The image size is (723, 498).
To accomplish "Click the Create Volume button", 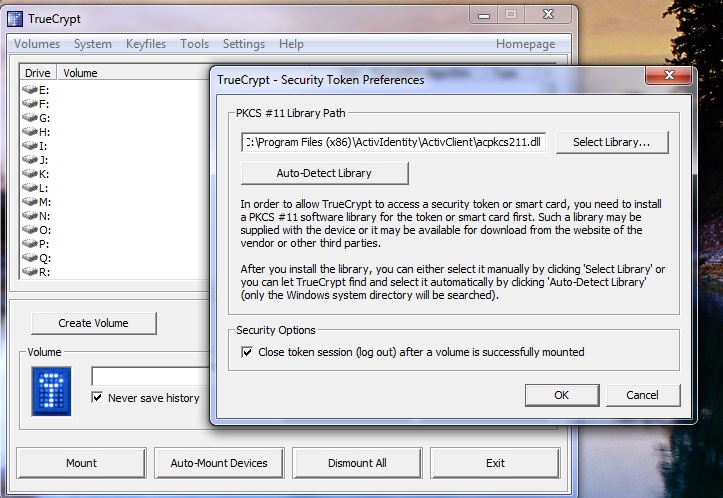I will (94, 323).
